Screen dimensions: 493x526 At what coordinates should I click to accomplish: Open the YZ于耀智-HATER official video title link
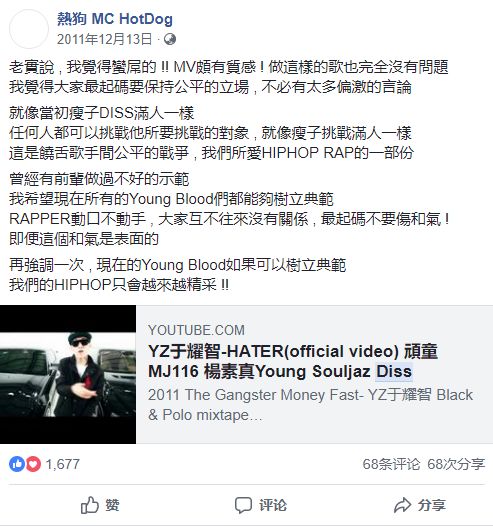pyautogui.click(x=293, y=361)
